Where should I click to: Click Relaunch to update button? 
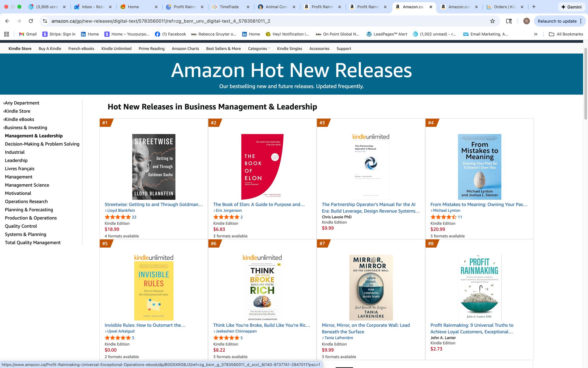(x=557, y=21)
